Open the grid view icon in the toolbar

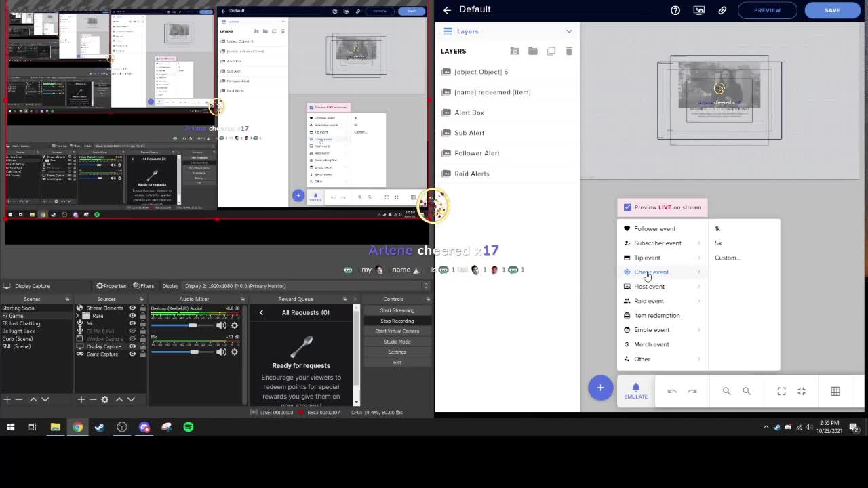point(835,391)
